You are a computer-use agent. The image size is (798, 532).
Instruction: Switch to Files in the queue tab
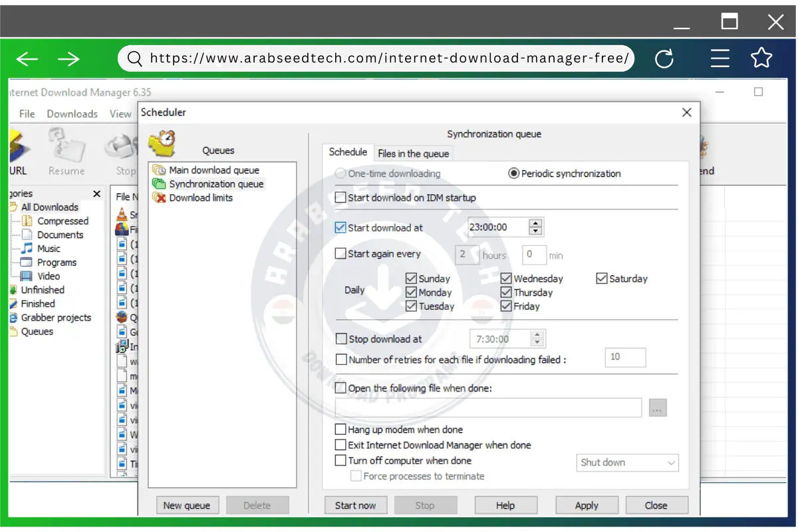pos(413,154)
